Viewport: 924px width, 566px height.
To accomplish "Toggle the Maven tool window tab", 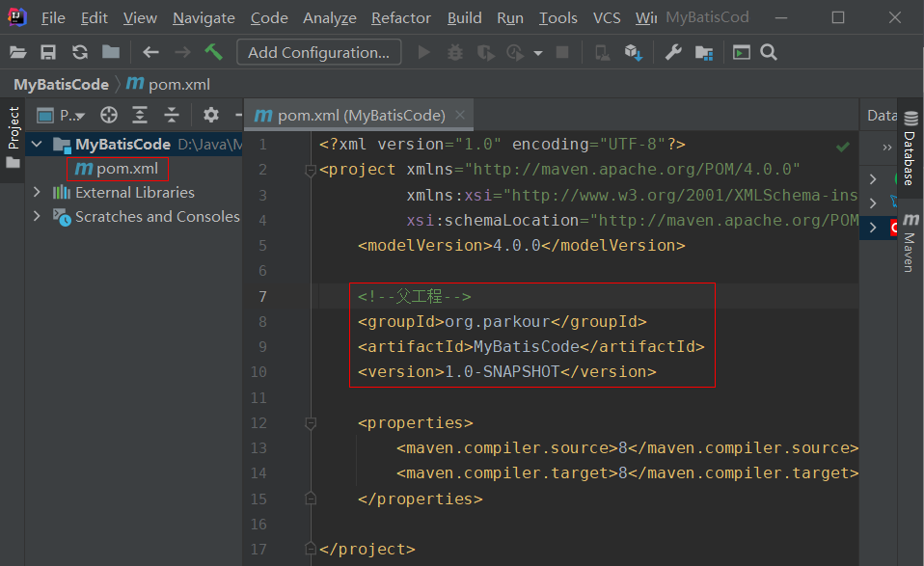I will (x=910, y=243).
